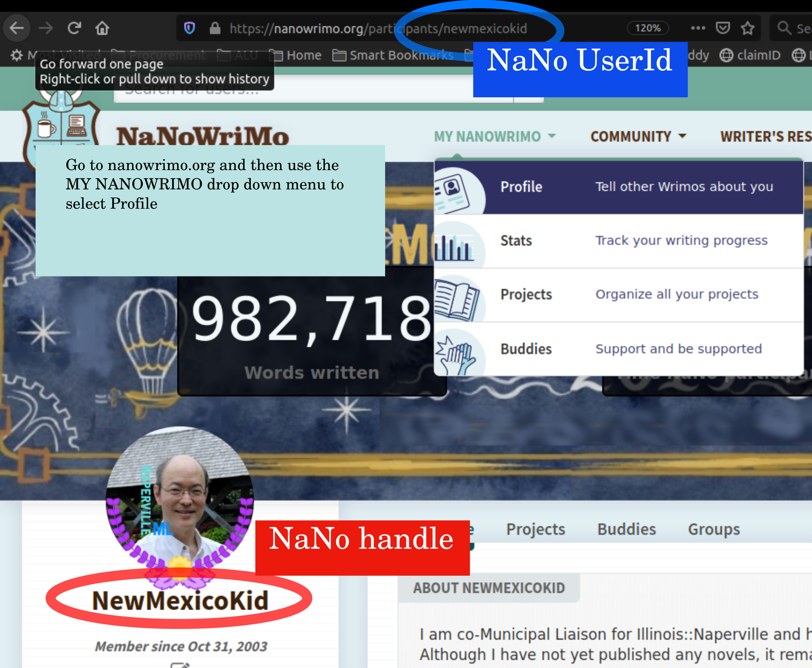Click the browser Forward arrow button
Image resolution: width=812 pixels, height=668 pixels.
point(46,28)
